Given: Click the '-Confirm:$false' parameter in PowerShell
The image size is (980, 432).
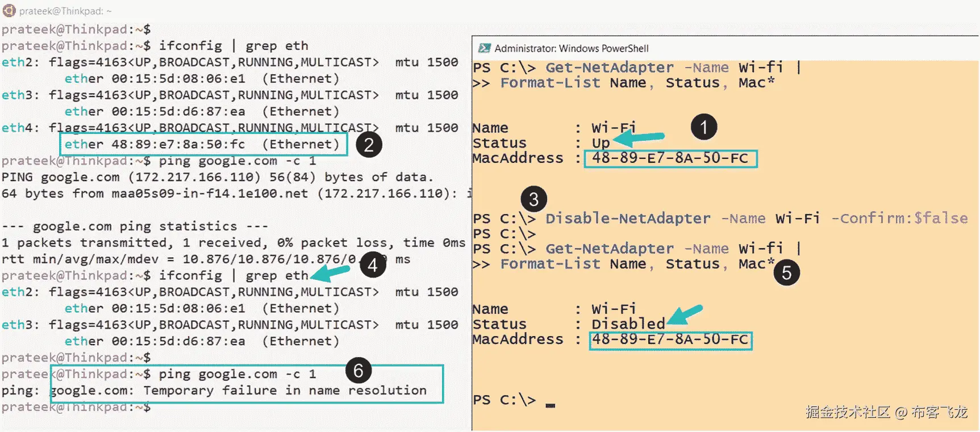Looking at the screenshot, I should [x=899, y=219].
